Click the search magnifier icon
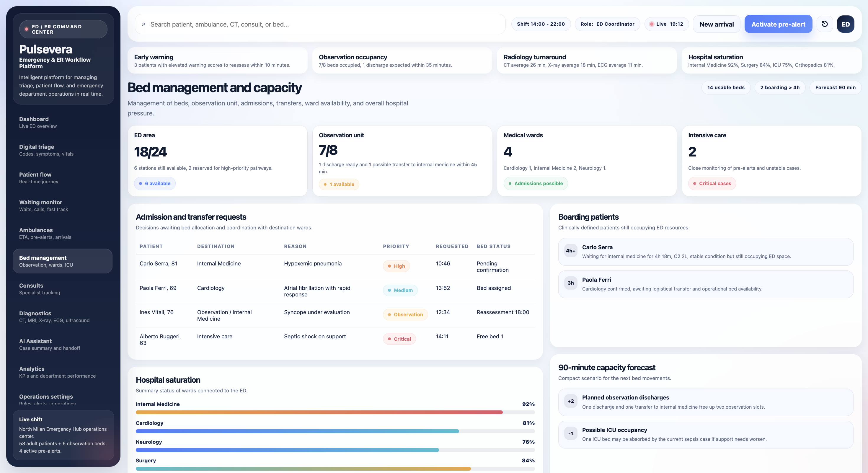Image resolution: width=868 pixels, height=473 pixels. (143, 24)
